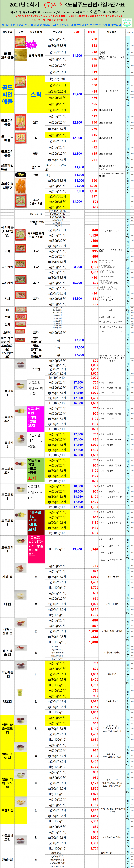This screenshot has height=868, width=134.
Task: Click the magenta 파인+키위+방울 꼬지 cell
Action: click(x=36, y=419)
